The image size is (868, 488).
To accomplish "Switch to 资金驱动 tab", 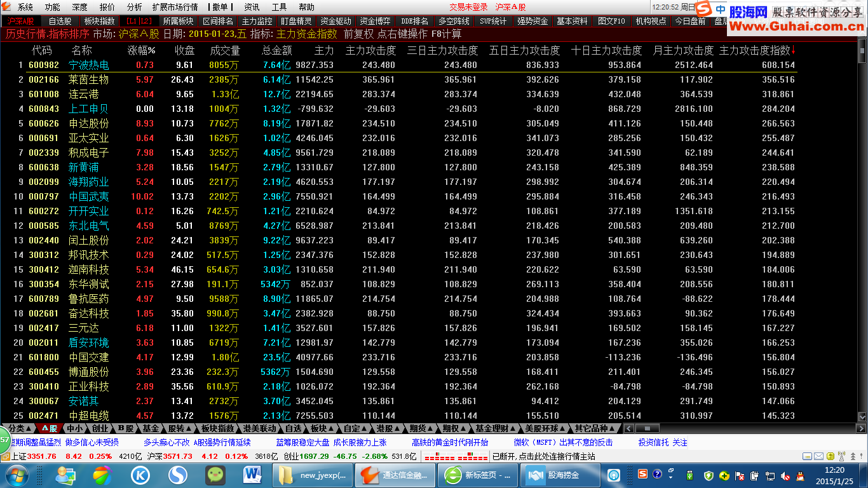I will point(336,21).
